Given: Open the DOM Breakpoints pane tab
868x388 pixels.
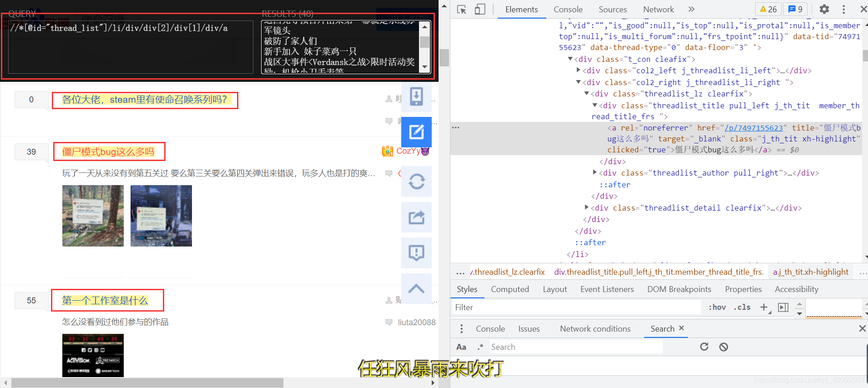Looking at the screenshot, I should point(679,289).
